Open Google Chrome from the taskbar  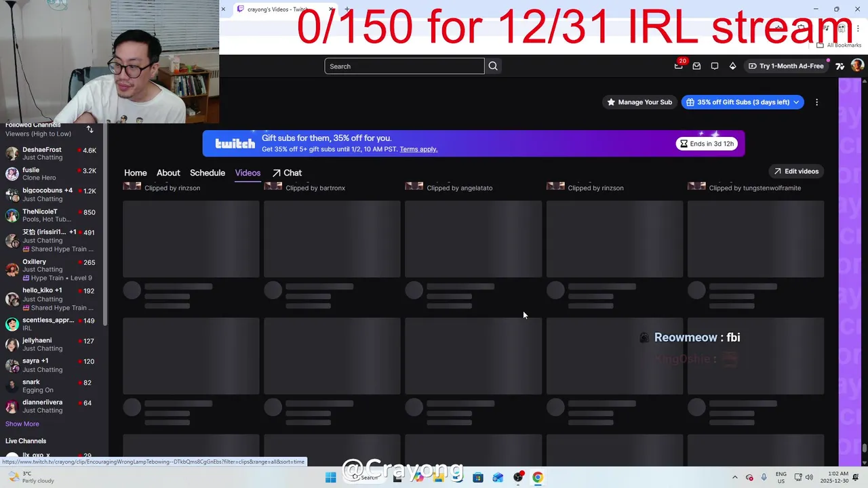coord(538,477)
